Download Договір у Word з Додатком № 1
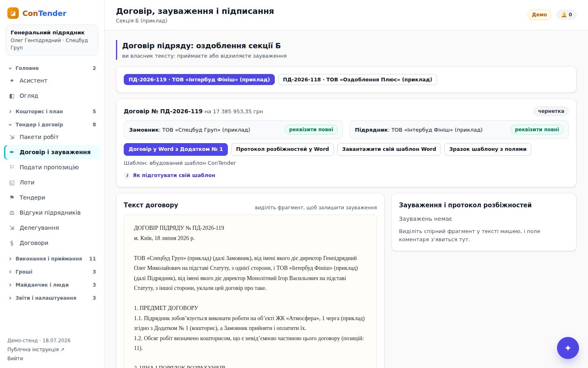This screenshot has height=368, width=588. point(176,149)
